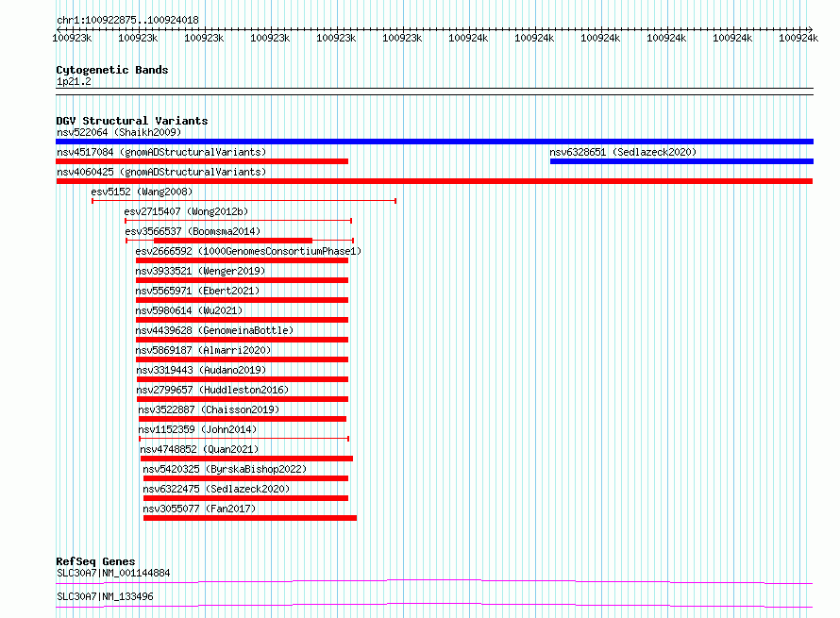
Task: Click the thin esv2715407 variant line
Action: pos(239,221)
